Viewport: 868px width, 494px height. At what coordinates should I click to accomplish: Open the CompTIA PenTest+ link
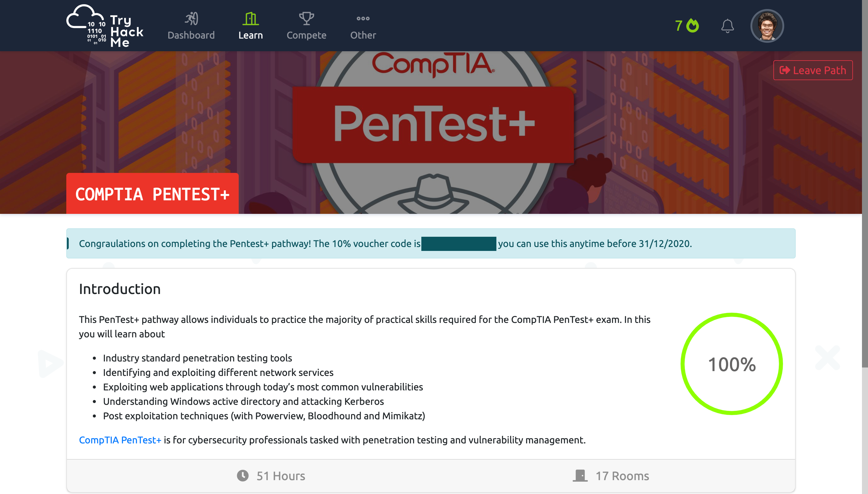[x=120, y=440]
